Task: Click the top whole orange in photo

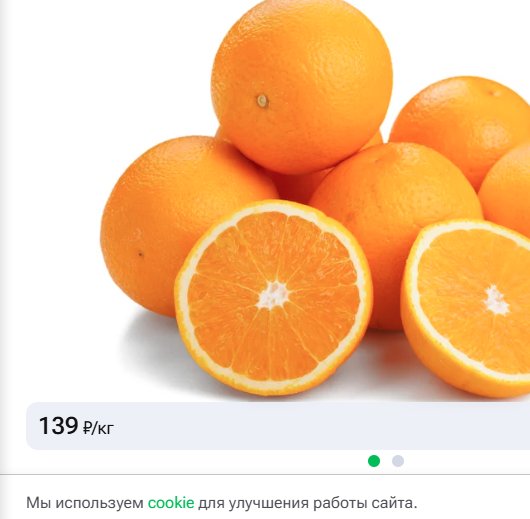Action: 302,86
